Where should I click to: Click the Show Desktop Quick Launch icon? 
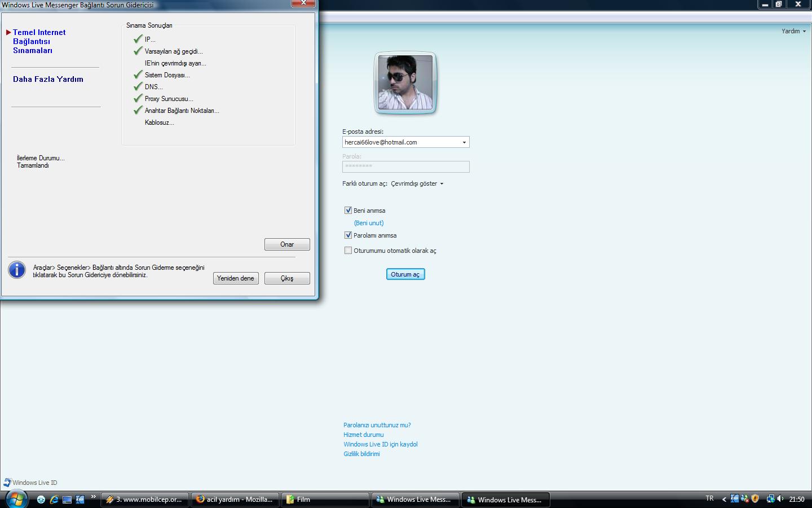[x=67, y=500]
